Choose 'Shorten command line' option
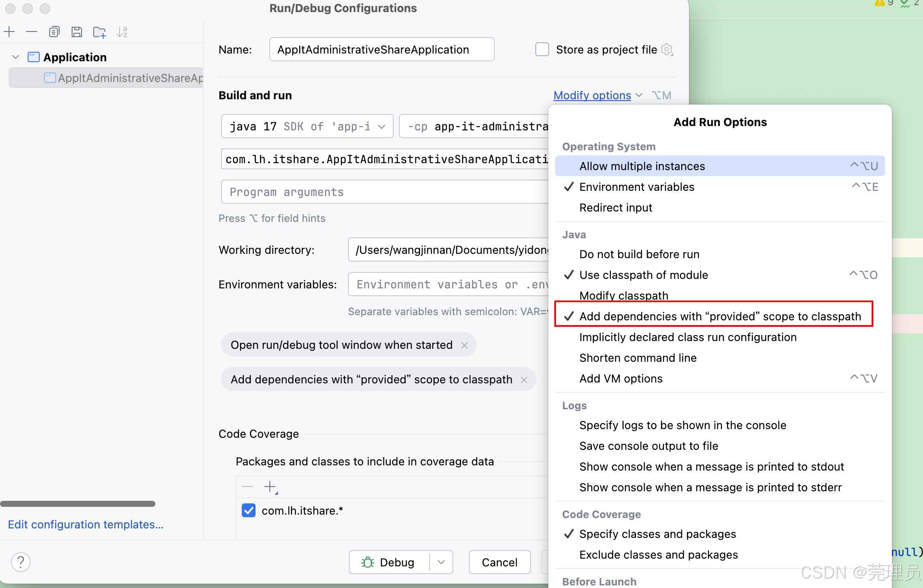This screenshot has height=588, width=923. point(638,357)
